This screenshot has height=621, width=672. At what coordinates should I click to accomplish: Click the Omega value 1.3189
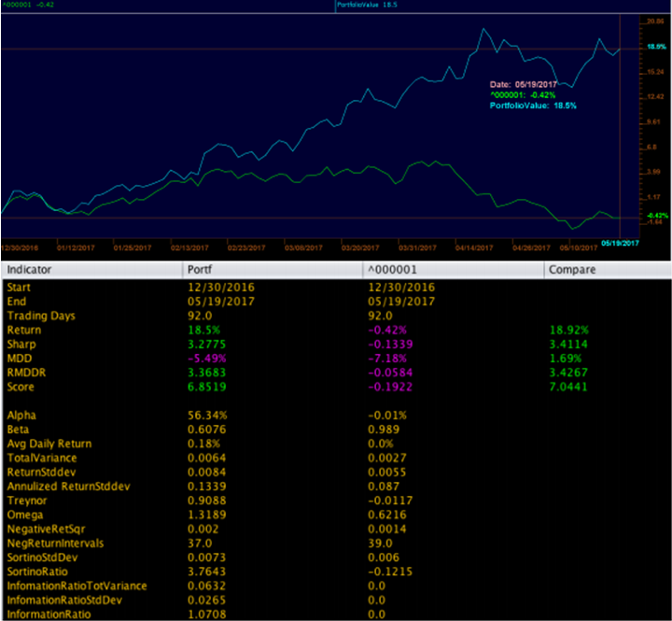click(x=207, y=515)
